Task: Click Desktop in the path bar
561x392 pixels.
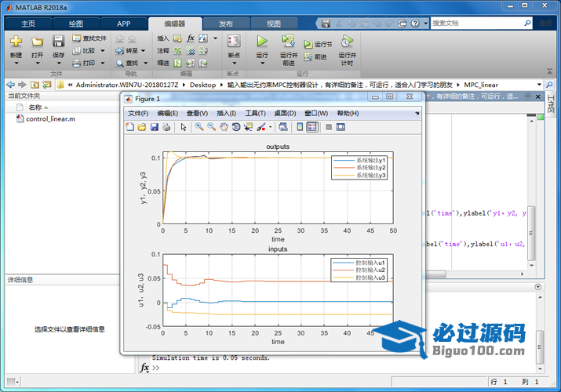Action: click(202, 85)
